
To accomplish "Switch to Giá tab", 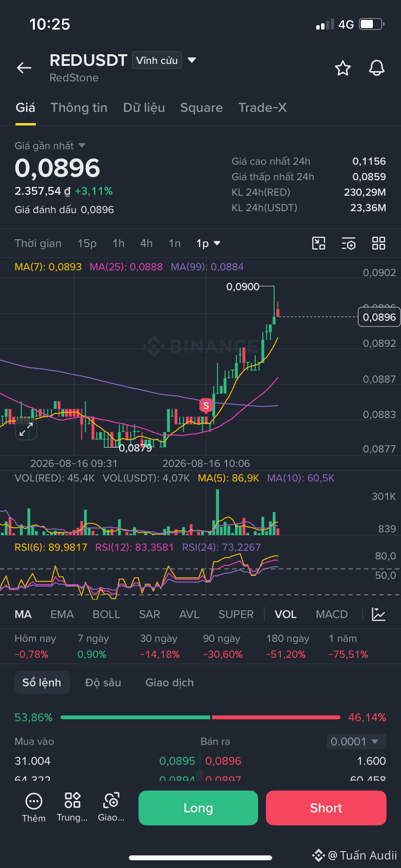I will pos(26,108).
